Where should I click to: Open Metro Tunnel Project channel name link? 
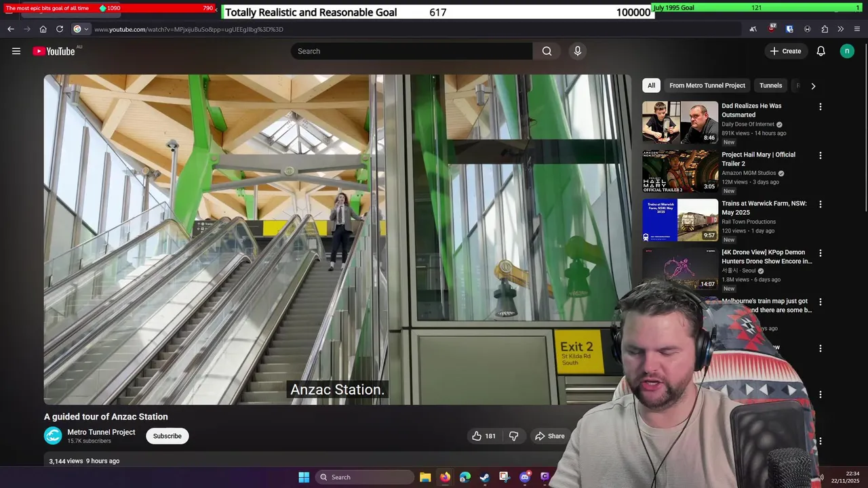coord(101,432)
